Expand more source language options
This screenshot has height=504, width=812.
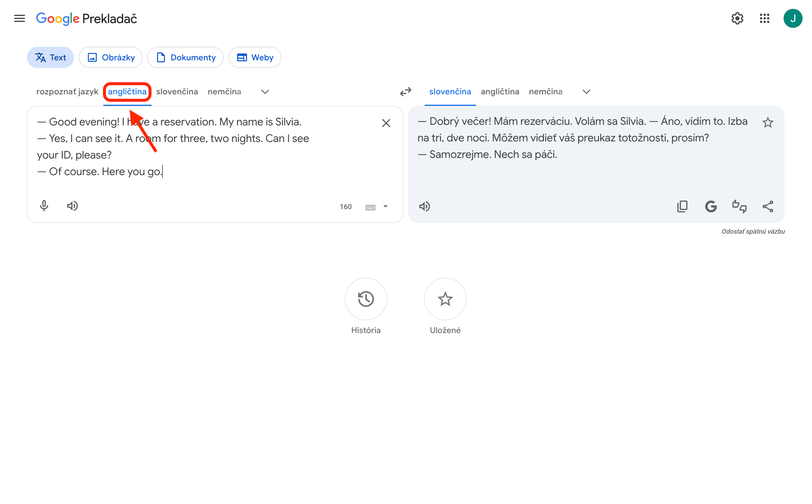[x=265, y=92]
